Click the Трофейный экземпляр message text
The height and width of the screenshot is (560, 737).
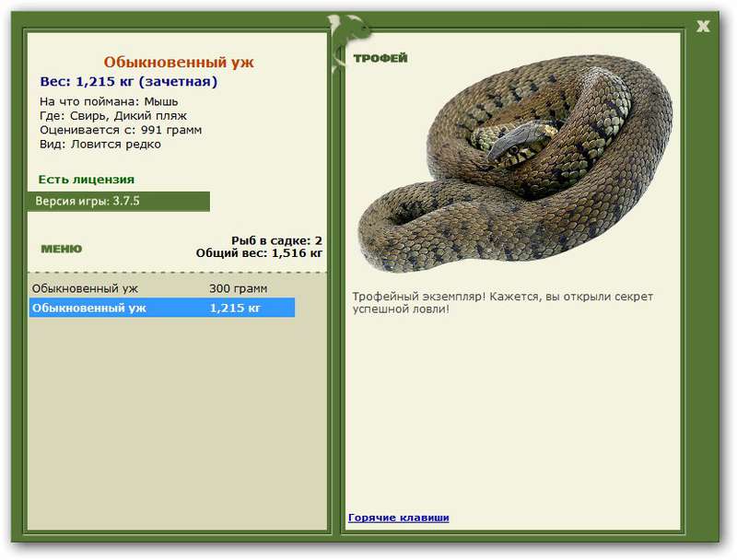point(503,303)
